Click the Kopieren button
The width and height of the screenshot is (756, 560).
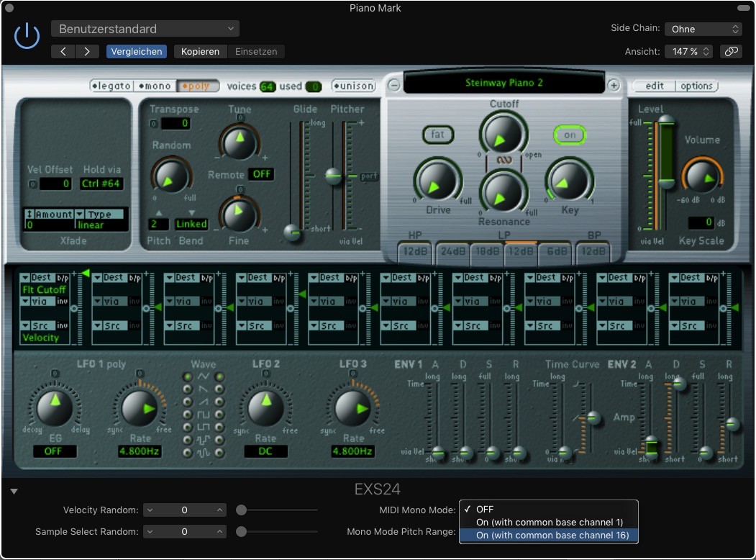click(200, 51)
